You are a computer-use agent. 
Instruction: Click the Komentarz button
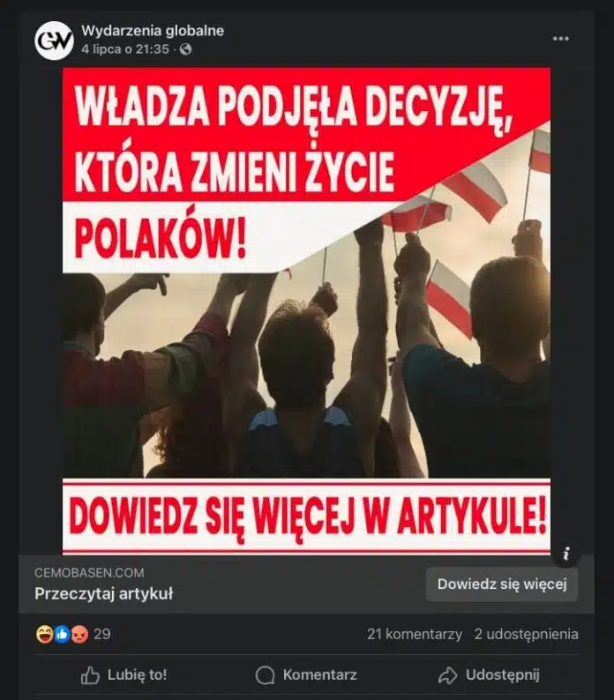coord(306,675)
